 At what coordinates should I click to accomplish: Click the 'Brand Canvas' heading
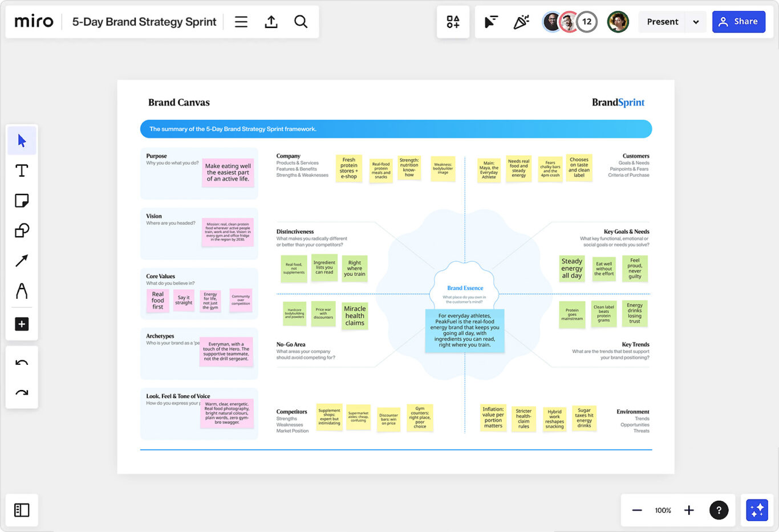(x=179, y=103)
